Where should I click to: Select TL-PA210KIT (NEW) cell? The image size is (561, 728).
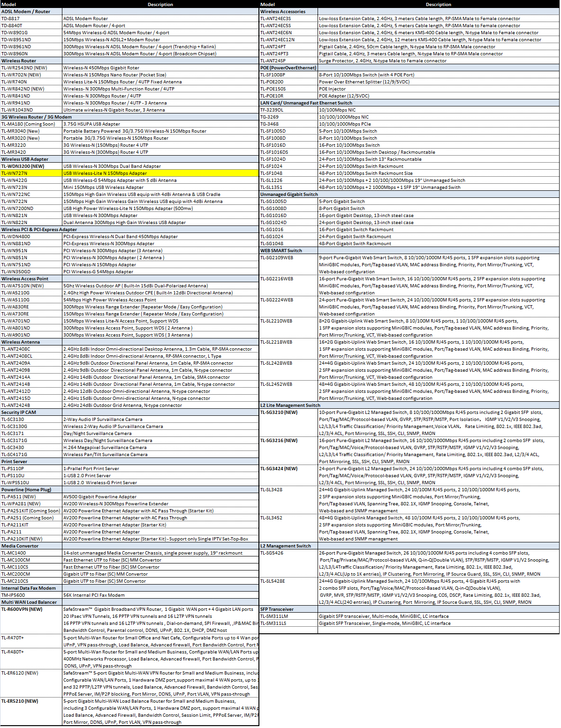click(31, 539)
